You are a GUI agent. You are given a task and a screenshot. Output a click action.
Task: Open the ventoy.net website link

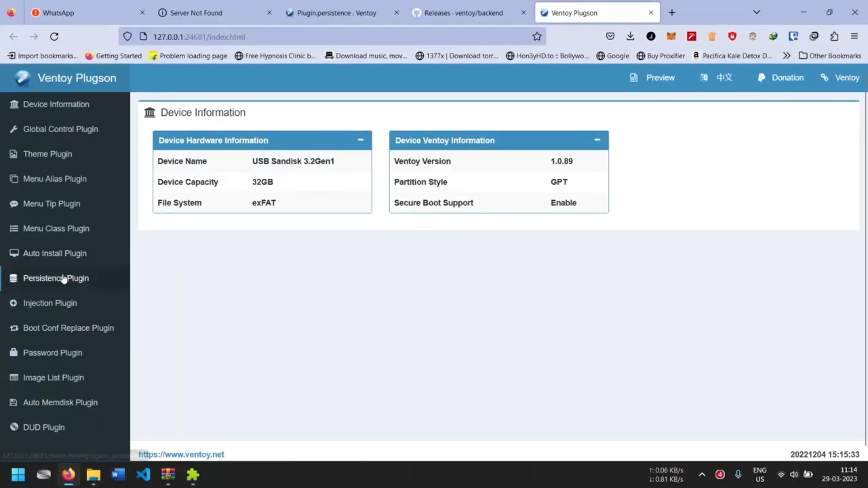coord(181,454)
